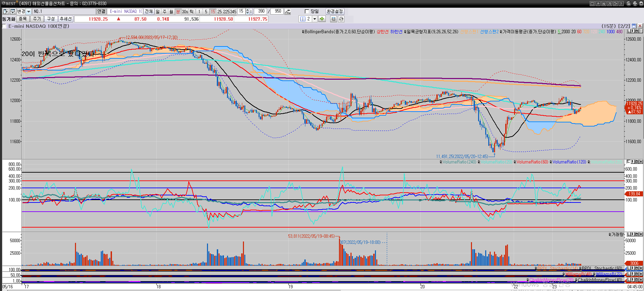Click the save chart disk icon
The height and width of the screenshot is (291, 644).
coord(334,19)
